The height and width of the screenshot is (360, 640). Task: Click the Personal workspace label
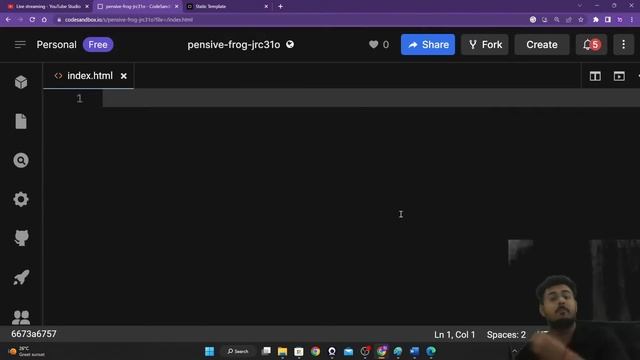click(x=56, y=44)
